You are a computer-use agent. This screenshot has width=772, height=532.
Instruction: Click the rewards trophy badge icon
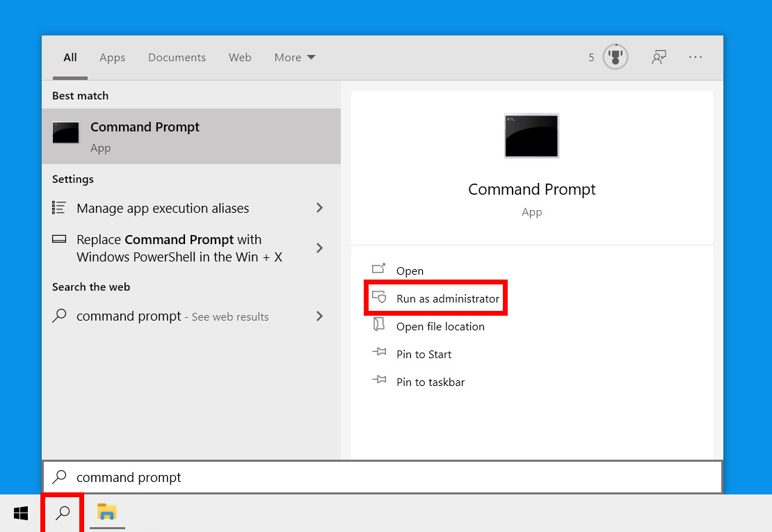[x=616, y=56]
